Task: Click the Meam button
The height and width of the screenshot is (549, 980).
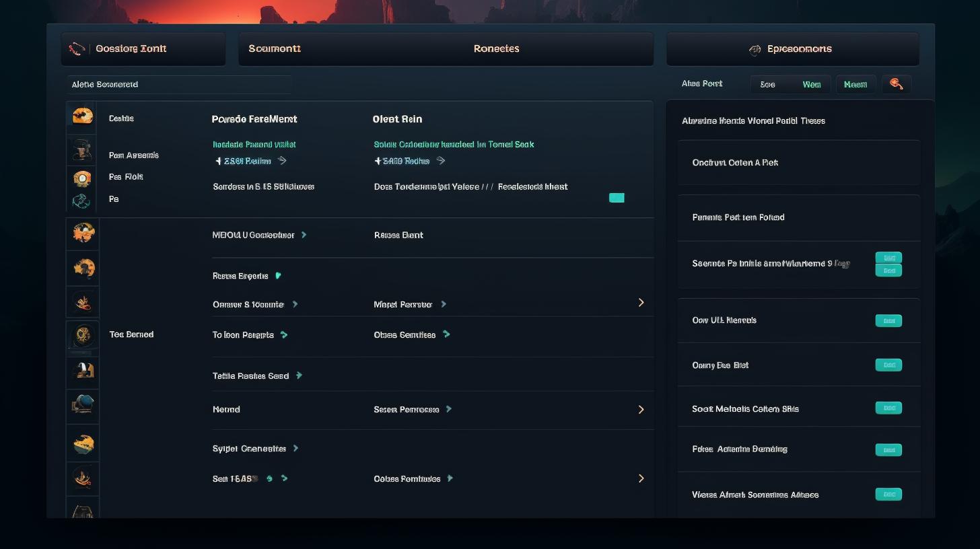Action: 855,84
